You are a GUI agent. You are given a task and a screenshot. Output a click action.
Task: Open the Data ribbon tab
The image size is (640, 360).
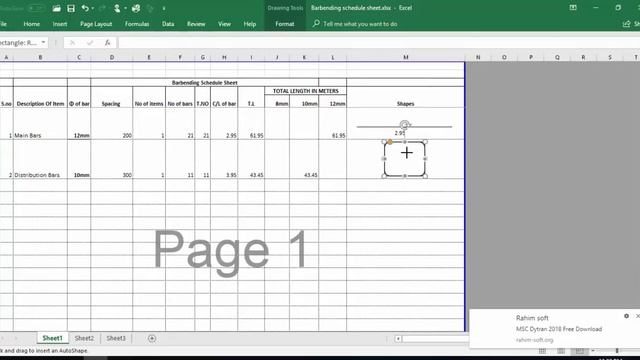tap(168, 24)
